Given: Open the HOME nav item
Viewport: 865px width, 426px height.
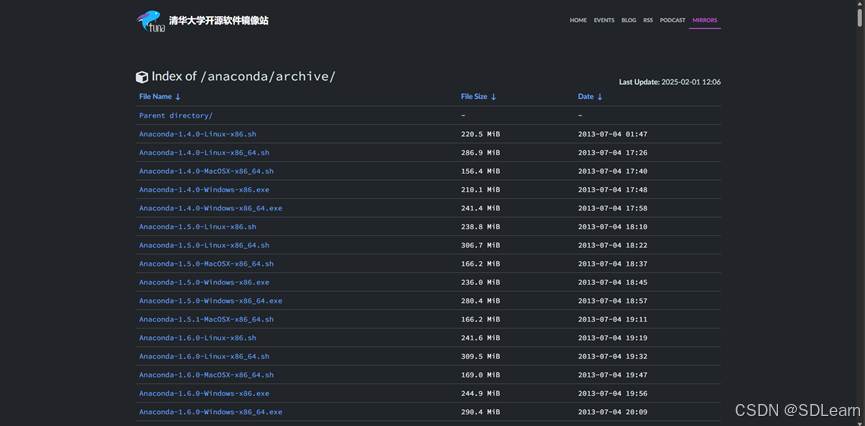Looking at the screenshot, I should [x=578, y=20].
